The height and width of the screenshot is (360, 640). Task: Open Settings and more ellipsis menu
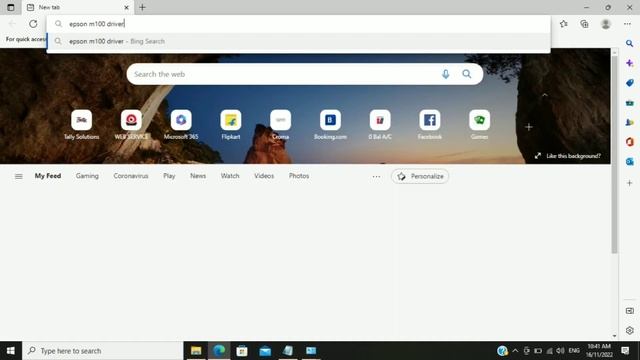[627, 24]
